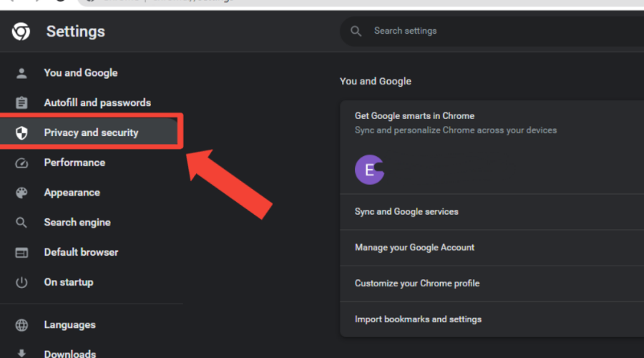The width and height of the screenshot is (644, 358).
Task: Click the Autofill and passwords clipboard icon
Action: (x=21, y=103)
